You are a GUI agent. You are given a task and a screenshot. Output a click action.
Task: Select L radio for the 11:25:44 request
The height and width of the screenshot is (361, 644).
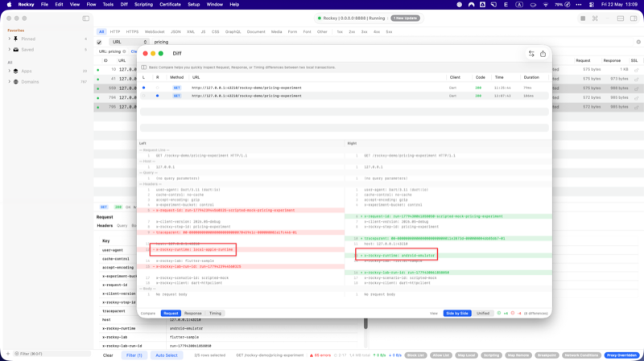(x=144, y=88)
